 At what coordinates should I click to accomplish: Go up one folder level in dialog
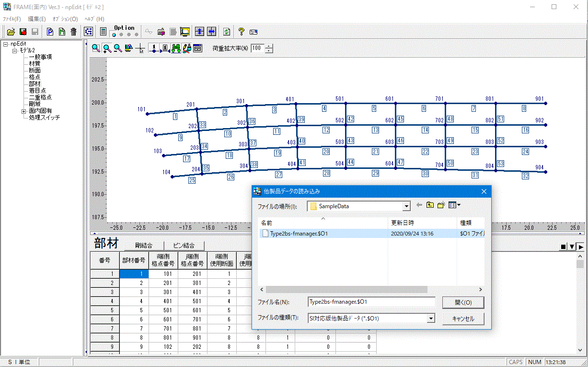(x=430, y=205)
